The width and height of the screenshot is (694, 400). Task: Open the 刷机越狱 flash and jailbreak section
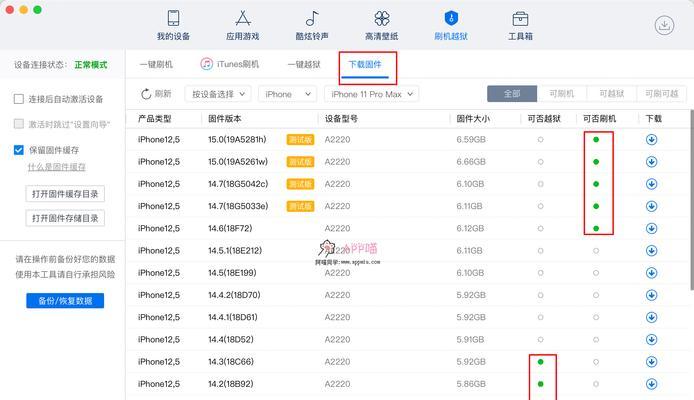pos(451,25)
